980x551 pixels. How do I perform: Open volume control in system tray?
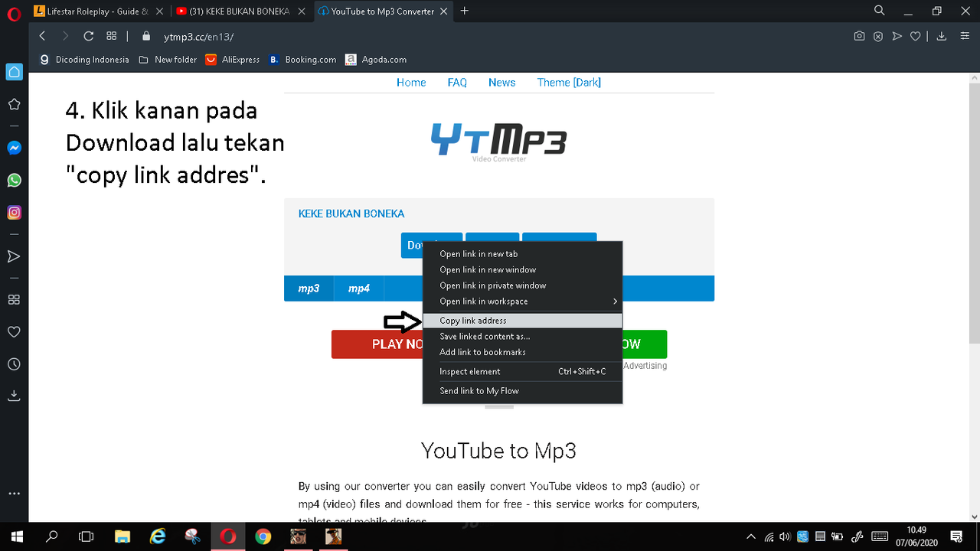click(785, 536)
